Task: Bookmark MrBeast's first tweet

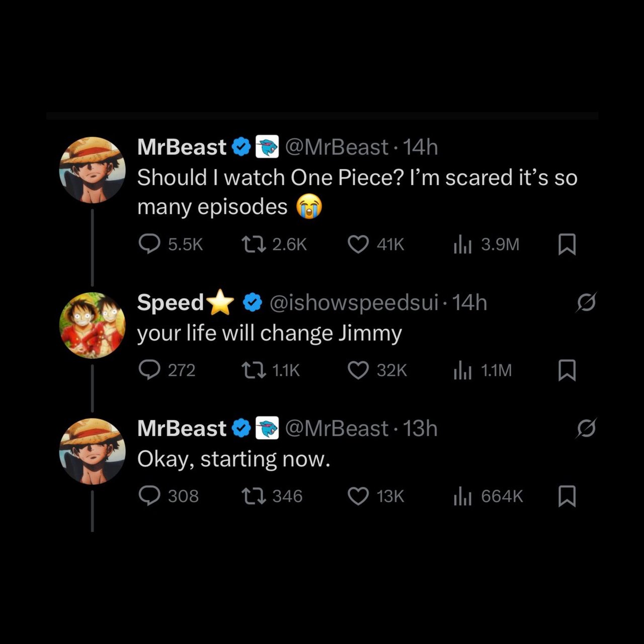Action: point(567,245)
